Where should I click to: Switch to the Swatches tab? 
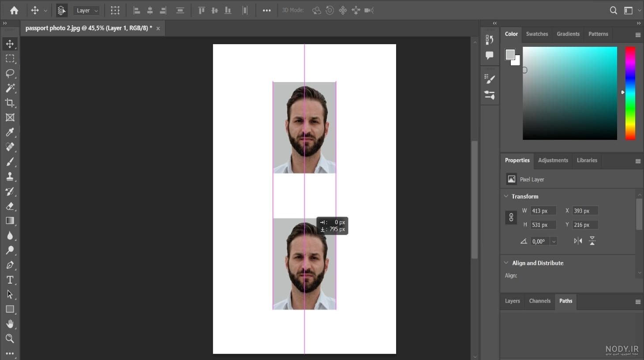537,34
